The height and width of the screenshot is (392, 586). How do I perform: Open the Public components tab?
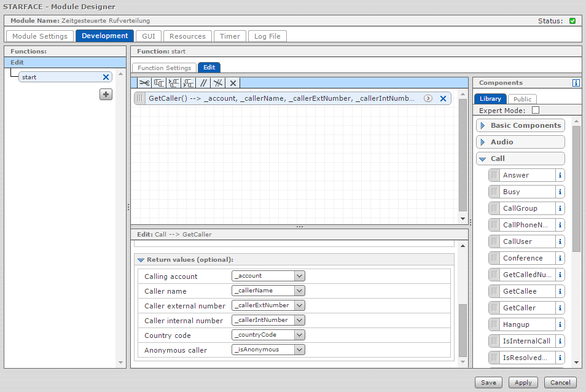[522, 99]
